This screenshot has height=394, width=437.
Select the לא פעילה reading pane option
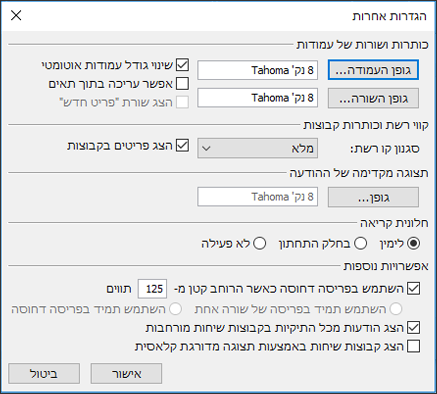[x=259, y=244]
